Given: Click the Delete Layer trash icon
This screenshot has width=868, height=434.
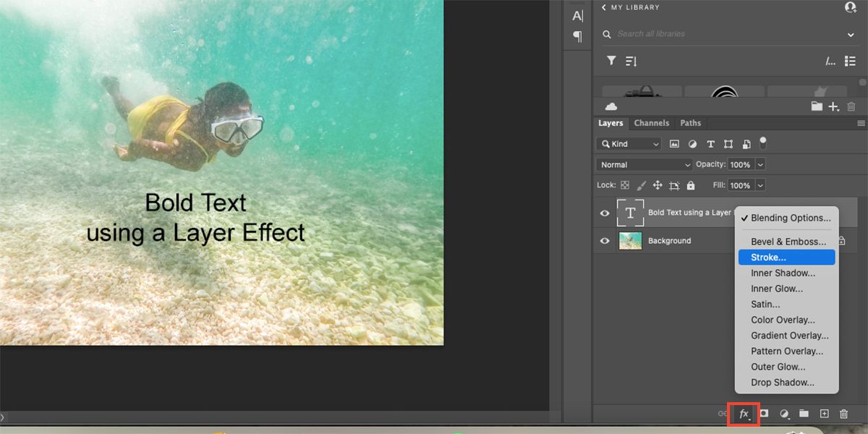Looking at the screenshot, I should coord(843,414).
